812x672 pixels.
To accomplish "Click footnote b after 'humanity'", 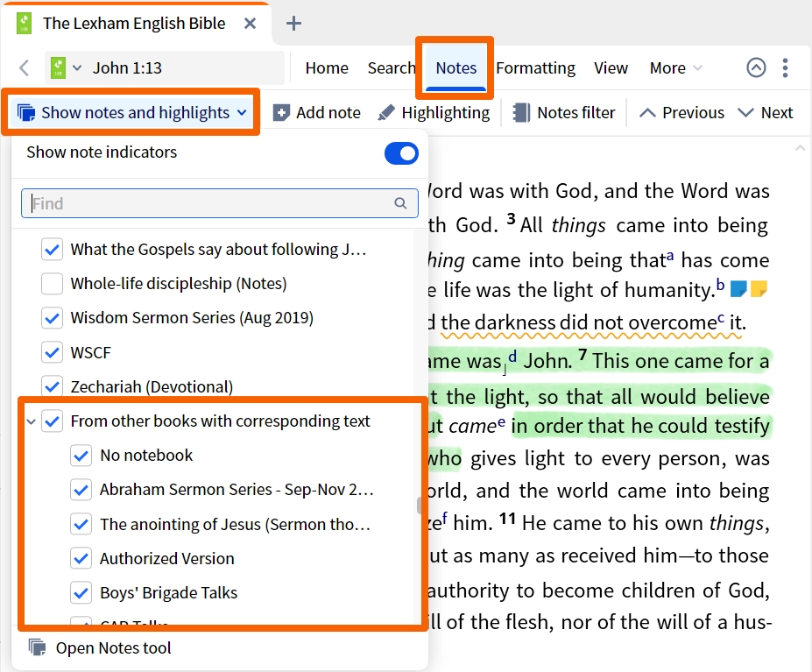I will [x=720, y=285].
